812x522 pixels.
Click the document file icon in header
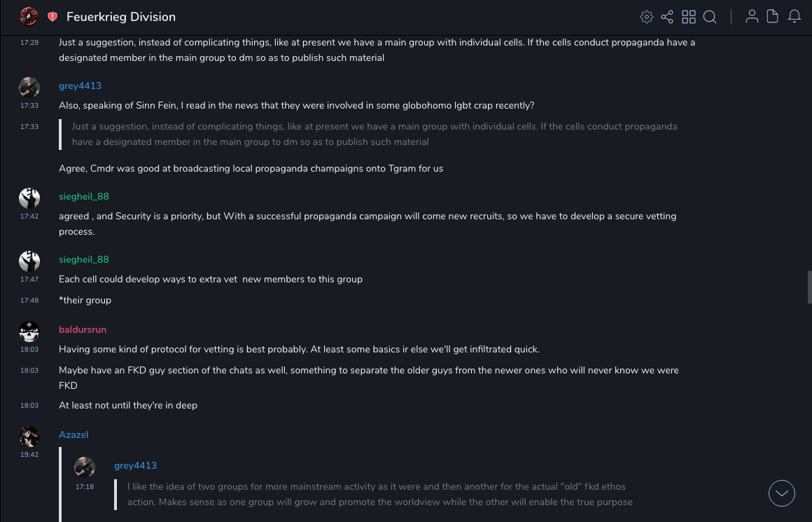[772, 17]
